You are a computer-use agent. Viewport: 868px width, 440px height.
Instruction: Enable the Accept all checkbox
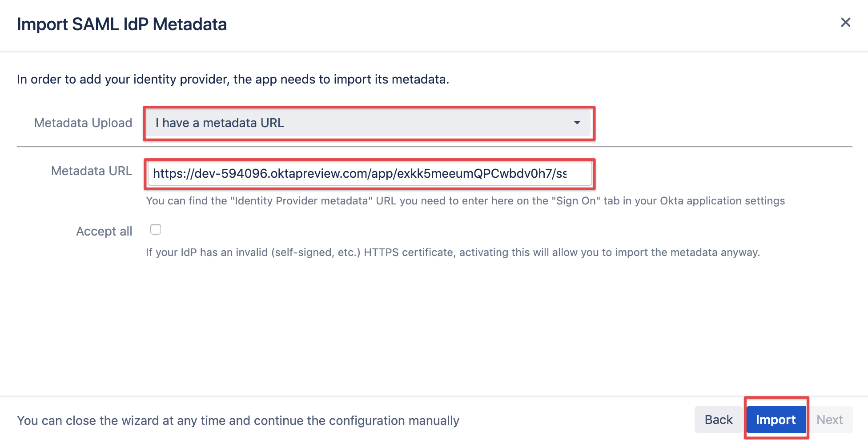coord(156,229)
